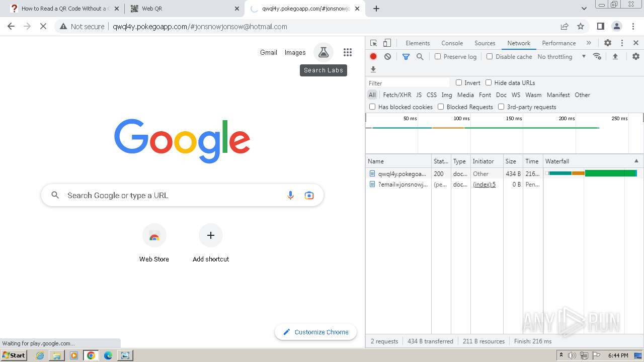
Task: Click the Add shortcut tile
Action: pos(211,244)
